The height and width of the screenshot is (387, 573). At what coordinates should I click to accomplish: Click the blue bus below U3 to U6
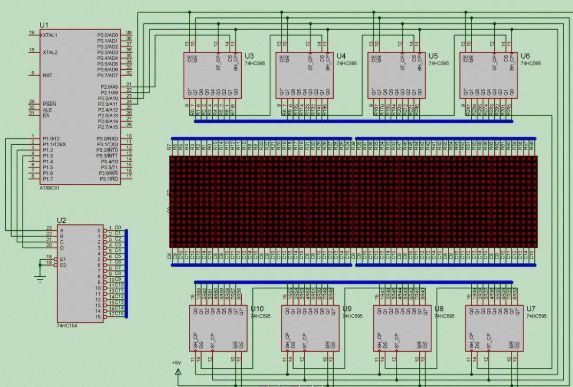point(353,121)
